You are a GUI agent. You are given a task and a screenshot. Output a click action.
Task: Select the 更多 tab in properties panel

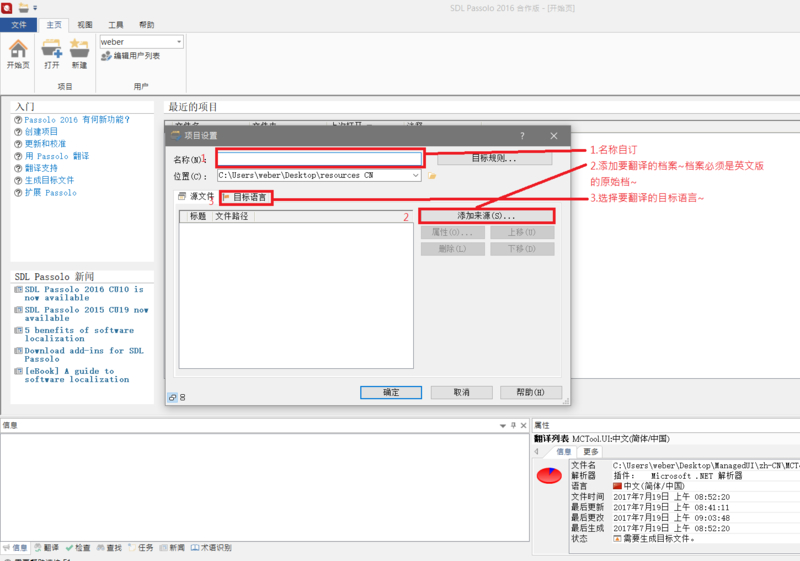[590, 451]
